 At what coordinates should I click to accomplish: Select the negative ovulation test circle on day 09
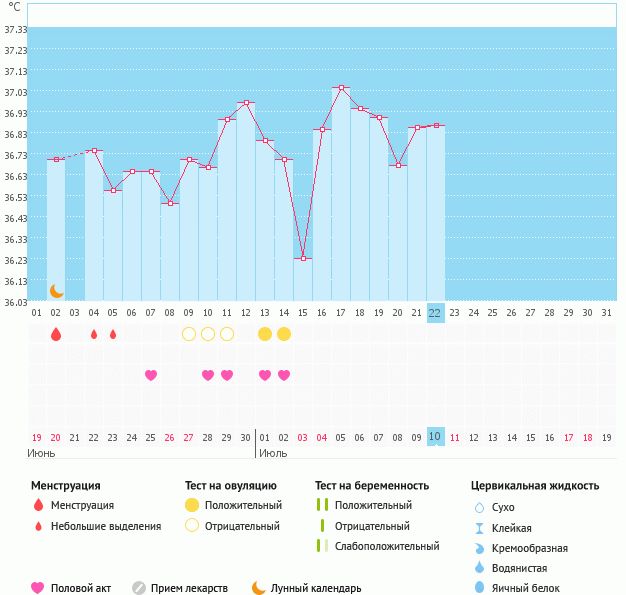(189, 334)
